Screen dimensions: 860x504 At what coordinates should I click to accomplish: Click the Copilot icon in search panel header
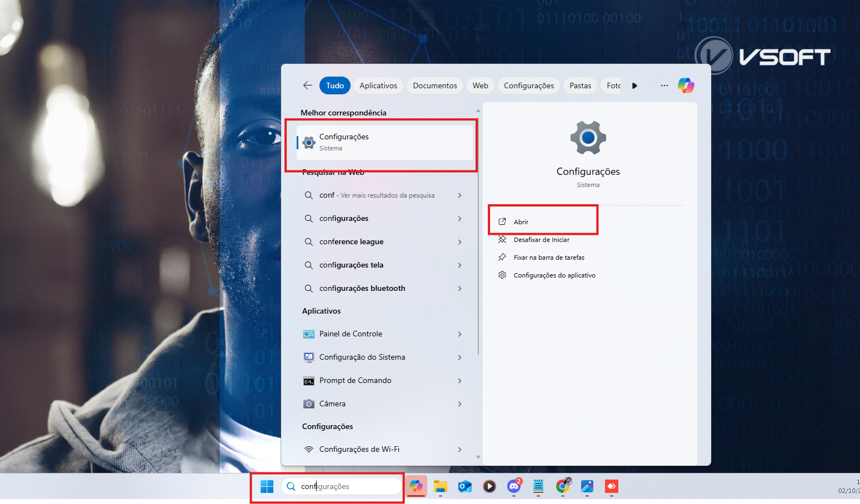[x=686, y=85]
